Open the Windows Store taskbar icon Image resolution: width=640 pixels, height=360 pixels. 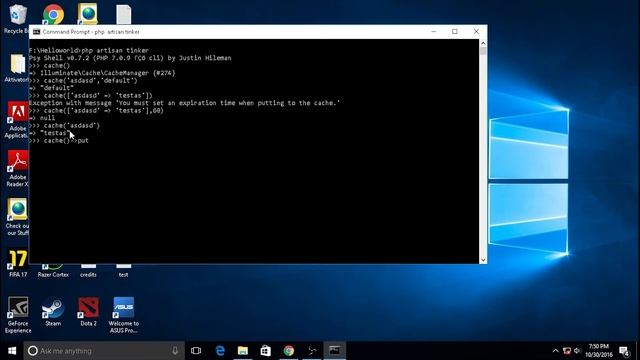(x=266, y=351)
